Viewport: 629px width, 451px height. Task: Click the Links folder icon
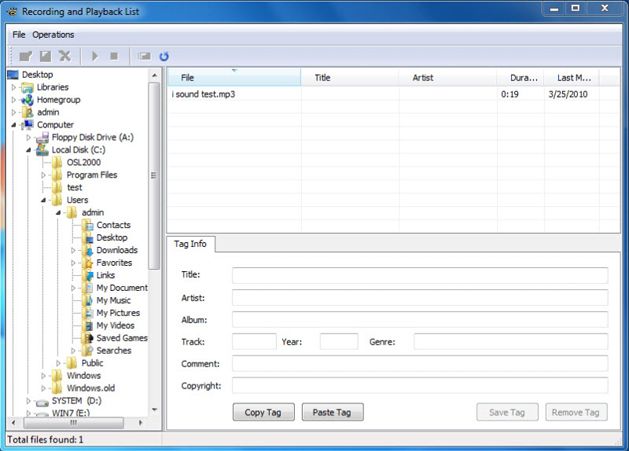pos(87,275)
